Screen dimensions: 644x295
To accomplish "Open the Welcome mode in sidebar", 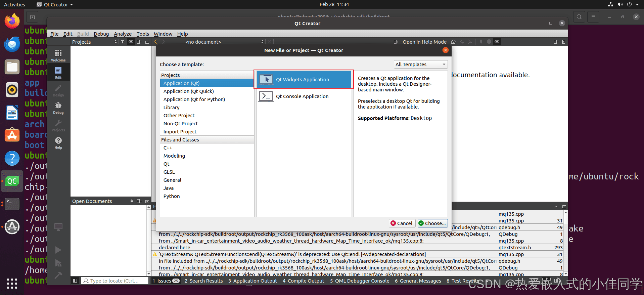I will click(58, 55).
